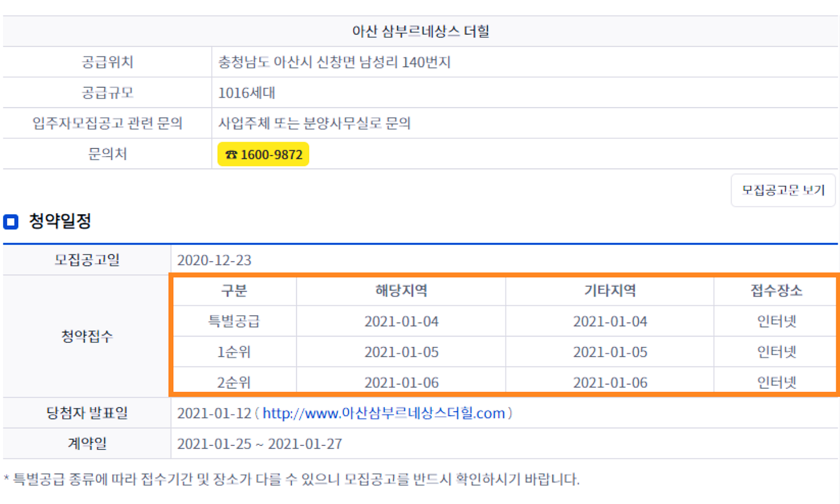
Task: Click the 구분 column header
Action: 234,290
